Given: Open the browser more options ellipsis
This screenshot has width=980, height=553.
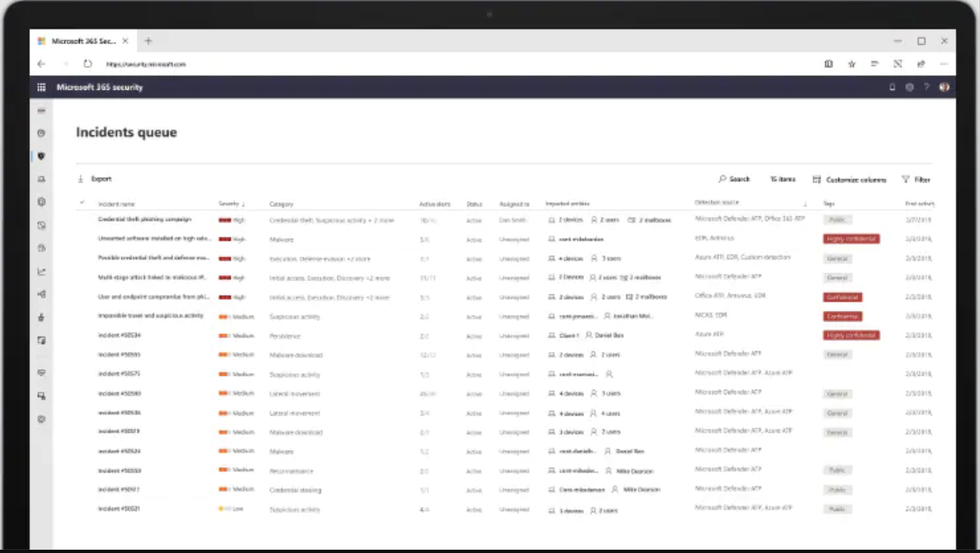Looking at the screenshot, I should tap(944, 64).
